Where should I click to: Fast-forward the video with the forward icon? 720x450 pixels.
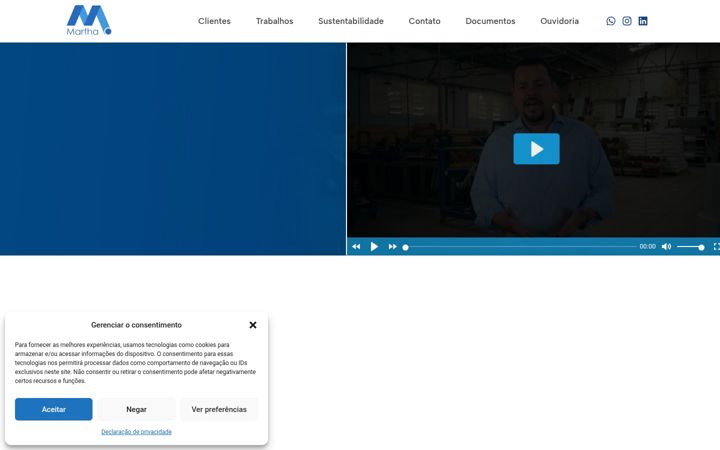[x=392, y=247]
